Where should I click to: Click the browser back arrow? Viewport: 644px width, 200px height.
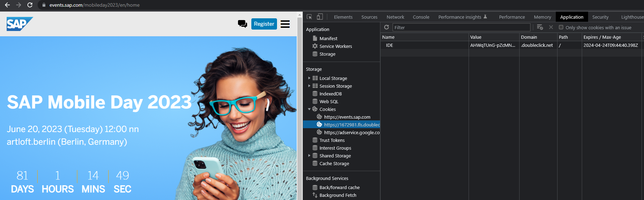click(7, 5)
